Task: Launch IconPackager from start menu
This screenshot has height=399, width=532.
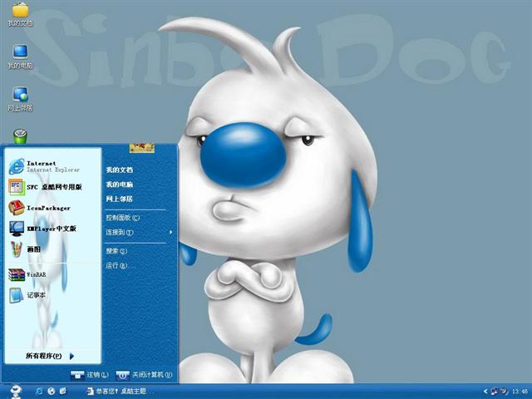Action: coord(17,208)
